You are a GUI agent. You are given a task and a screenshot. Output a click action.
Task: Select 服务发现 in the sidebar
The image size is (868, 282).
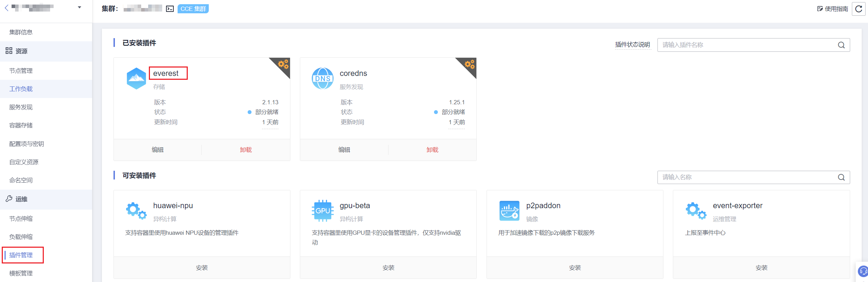21,107
